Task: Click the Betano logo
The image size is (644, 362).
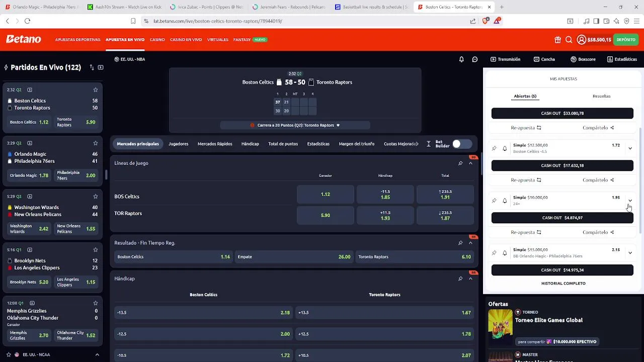Action: pos(23,39)
